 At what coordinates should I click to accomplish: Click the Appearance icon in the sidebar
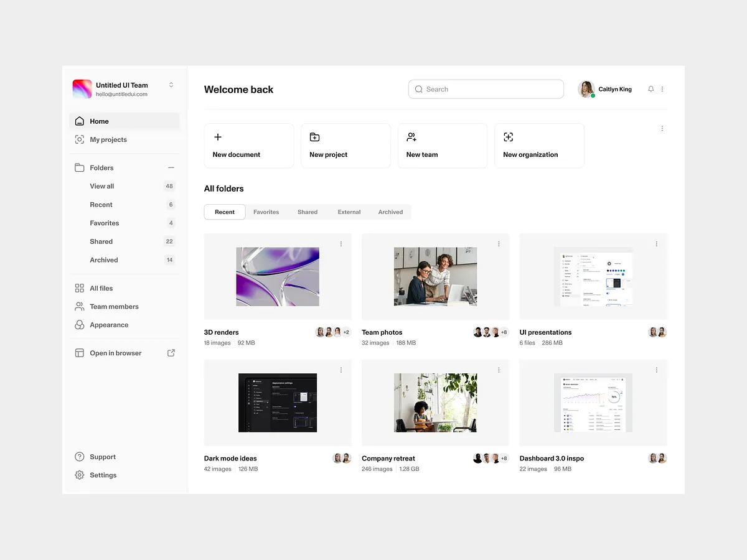tap(80, 325)
